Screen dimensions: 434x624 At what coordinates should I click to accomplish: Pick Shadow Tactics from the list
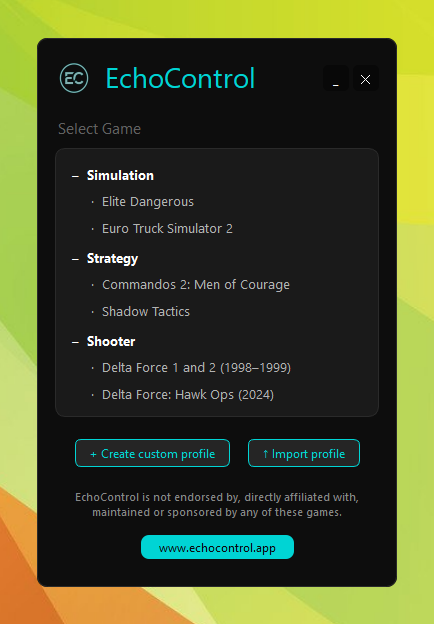(x=146, y=312)
